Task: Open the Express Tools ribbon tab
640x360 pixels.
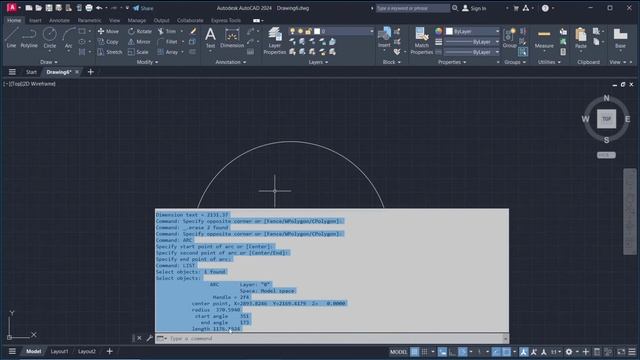Action: [226, 20]
